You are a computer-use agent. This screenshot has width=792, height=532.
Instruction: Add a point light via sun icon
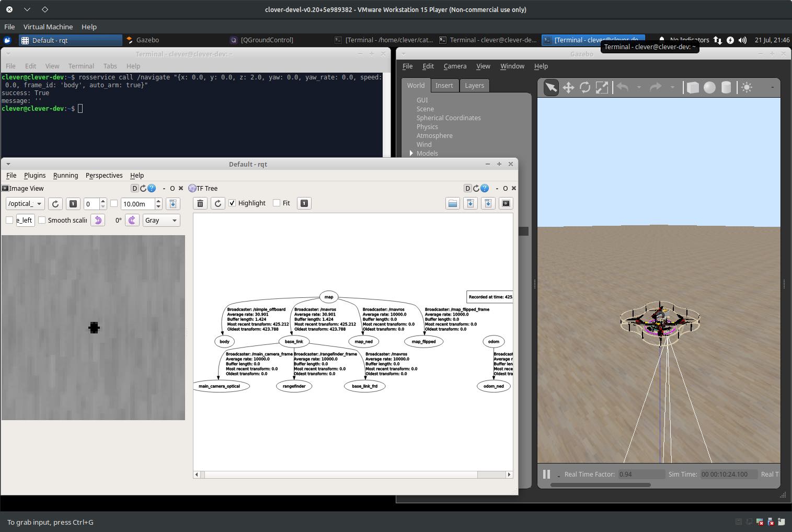tap(747, 88)
